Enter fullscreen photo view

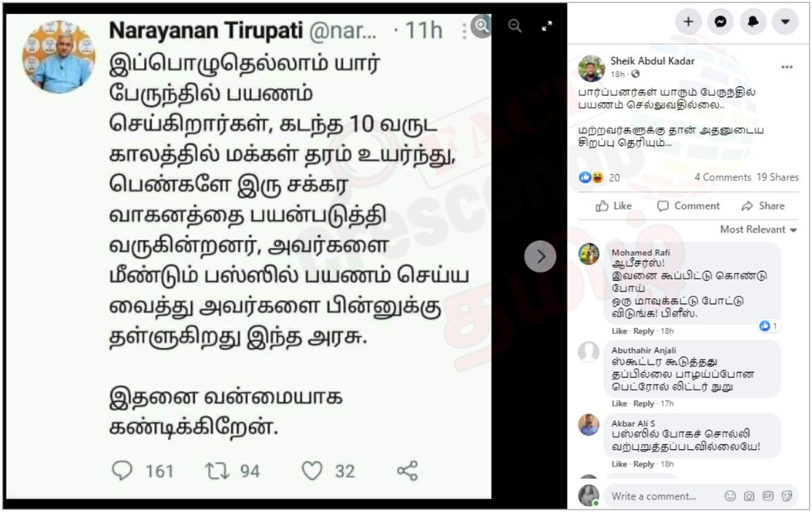547,26
